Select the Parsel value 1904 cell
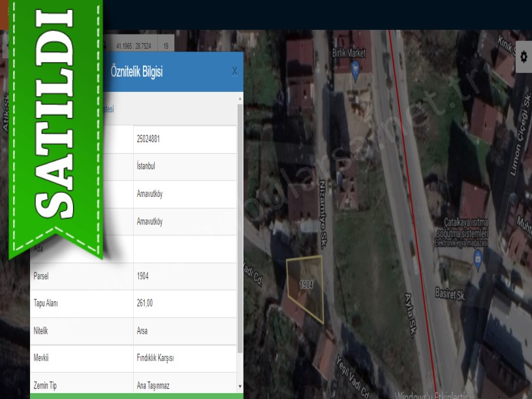 click(x=185, y=276)
